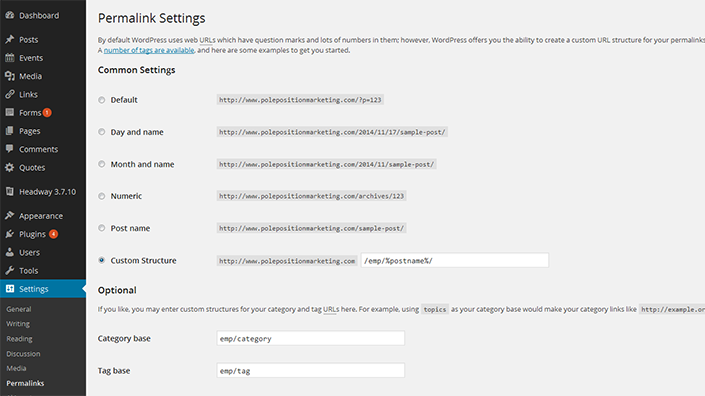Click the Users person icon
705x396 pixels.
coord(10,252)
